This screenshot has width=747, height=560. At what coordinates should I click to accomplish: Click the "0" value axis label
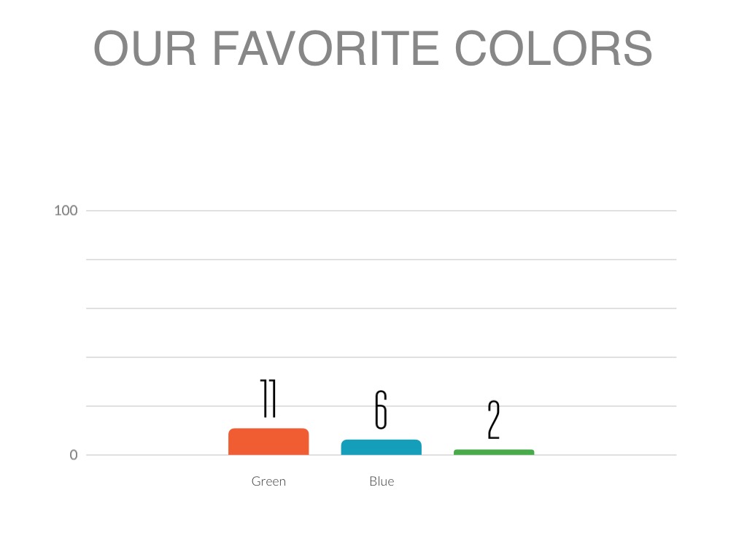pos(74,455)
